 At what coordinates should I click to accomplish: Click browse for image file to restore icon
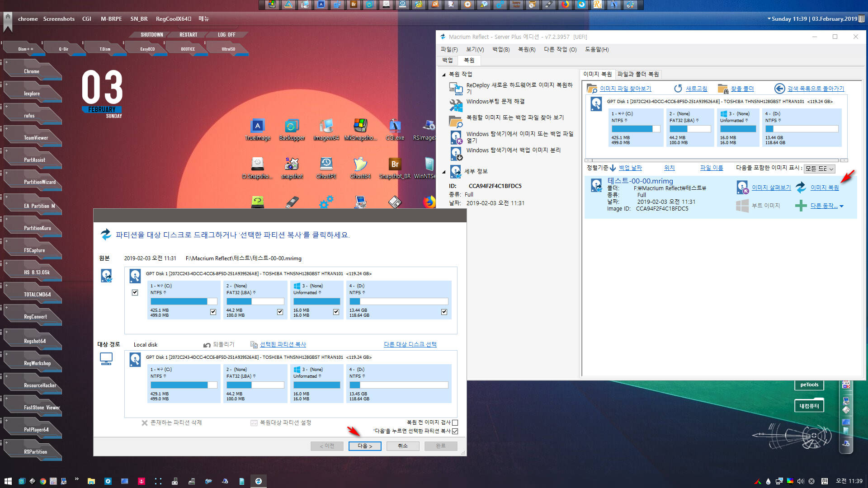coord(456,121)
